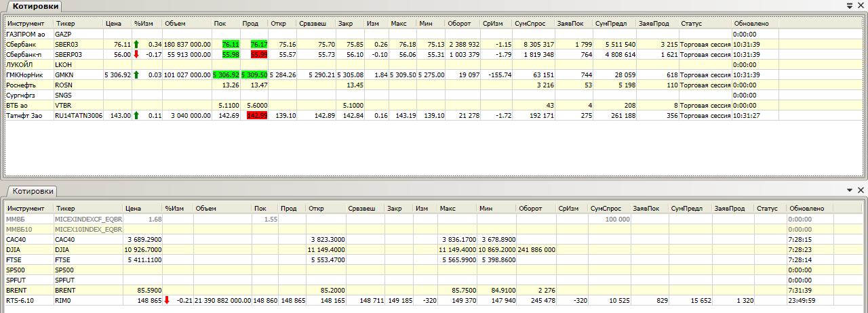
Task: Close the upper Котировки panel
Action: [x=861, y=5]
